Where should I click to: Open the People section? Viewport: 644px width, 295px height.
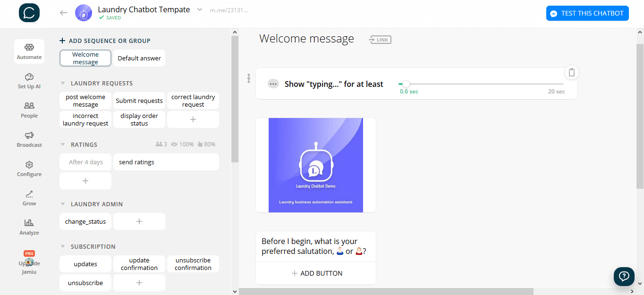coord(29,110)
